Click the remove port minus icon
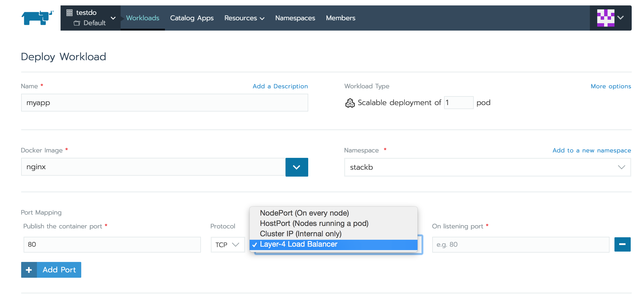The width and height of the screenshot is (644, 294). click(x=622, y=244)
